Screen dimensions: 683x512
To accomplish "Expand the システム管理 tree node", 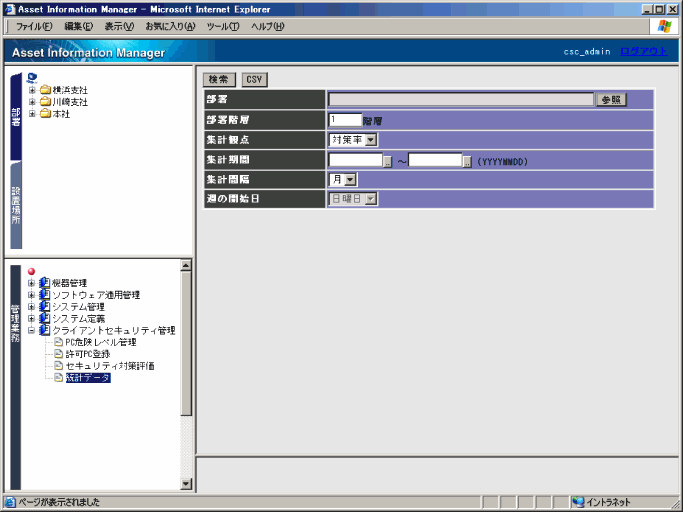I will (32, 307).
